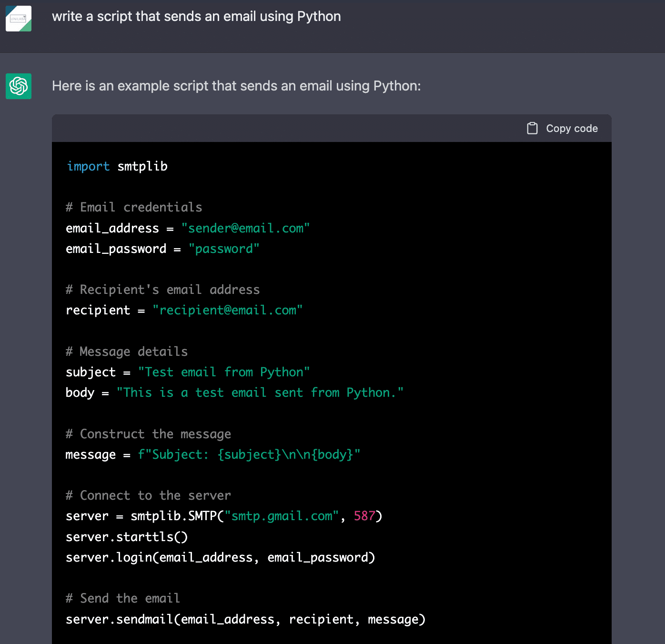The height and width of the screenshot is (644, 665).
Task: Click the user profile avatar
Action: pyautogui.click(x=19, y=19)
